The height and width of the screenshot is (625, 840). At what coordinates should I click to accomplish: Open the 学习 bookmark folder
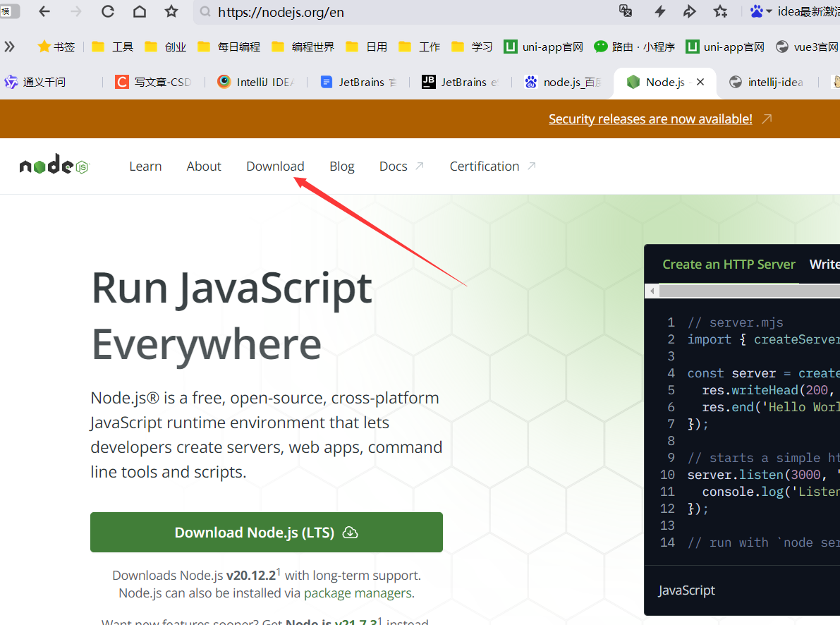click(x=472, y=47)
